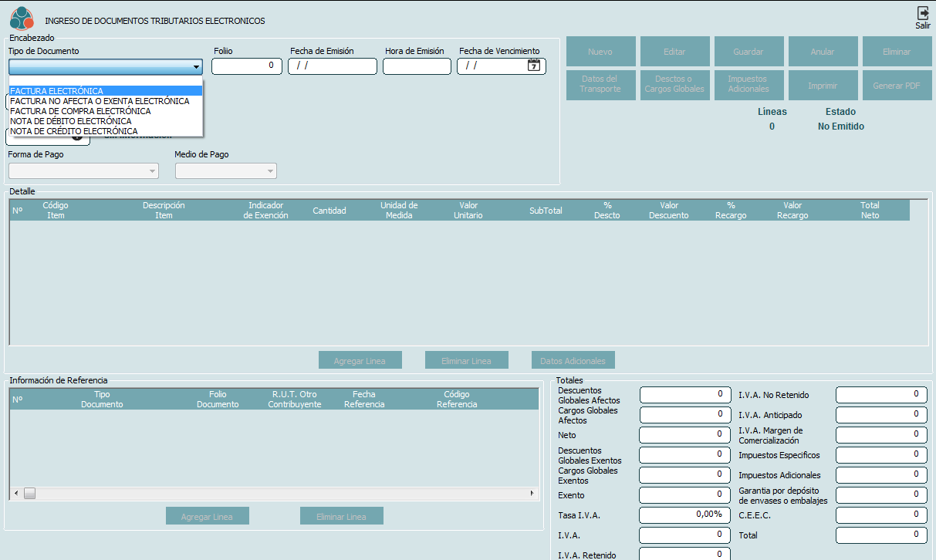936x560 pixels.
Task: Click the application logo icon
Action: [22, 18]
